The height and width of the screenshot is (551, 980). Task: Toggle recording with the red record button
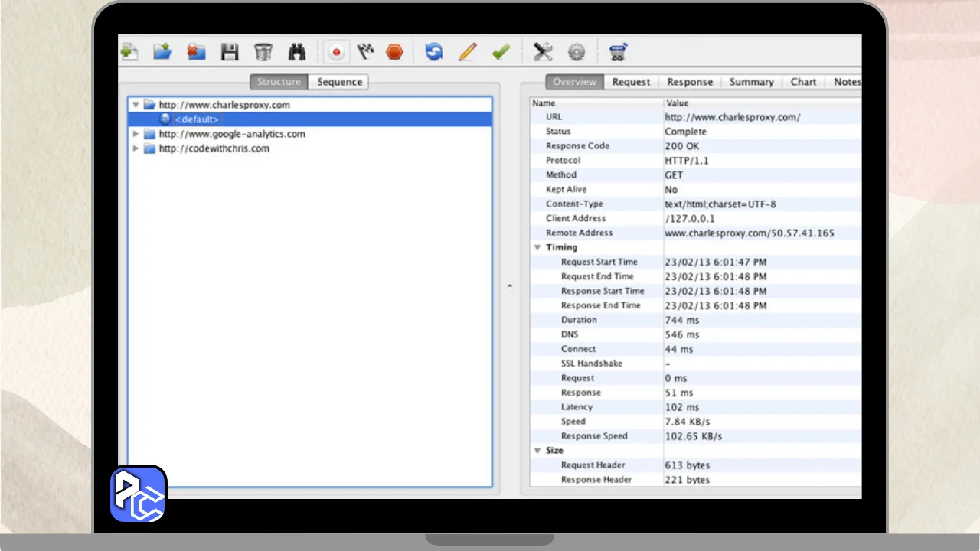336,52
